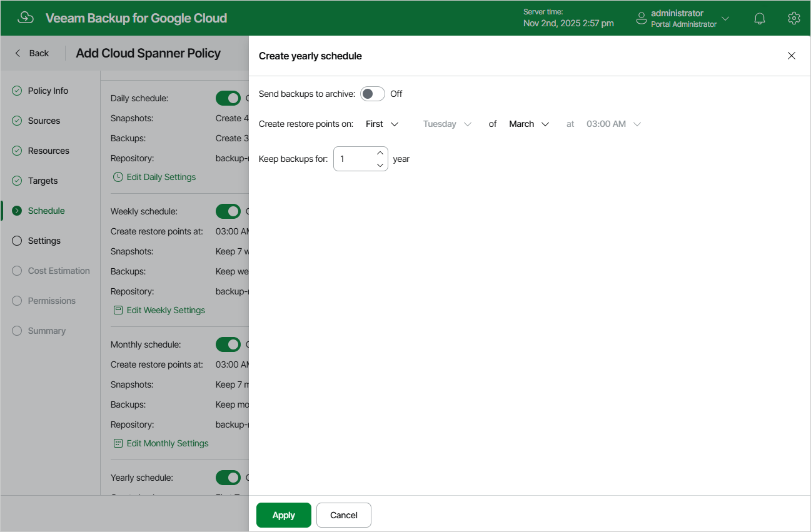Open the 03:00 AM time dropdown

pyautogui.click(x=614, y=124)
